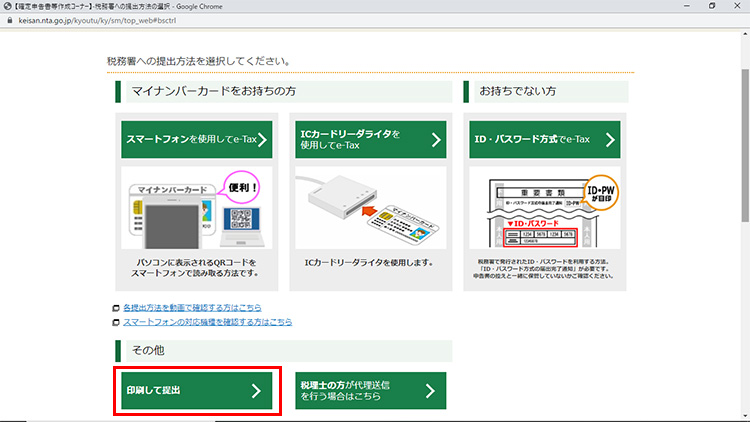Click the chevron on ID・パスワード方式 button

pos(612,140)
